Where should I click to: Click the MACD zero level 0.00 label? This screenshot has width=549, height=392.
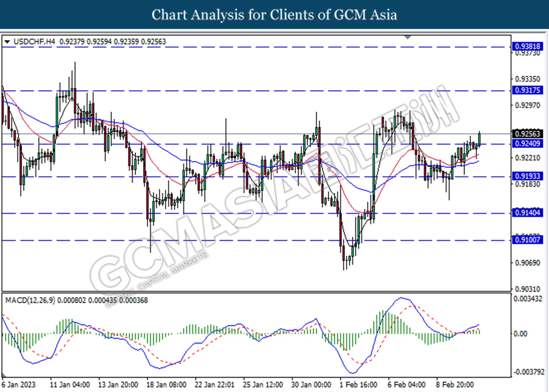520,334
